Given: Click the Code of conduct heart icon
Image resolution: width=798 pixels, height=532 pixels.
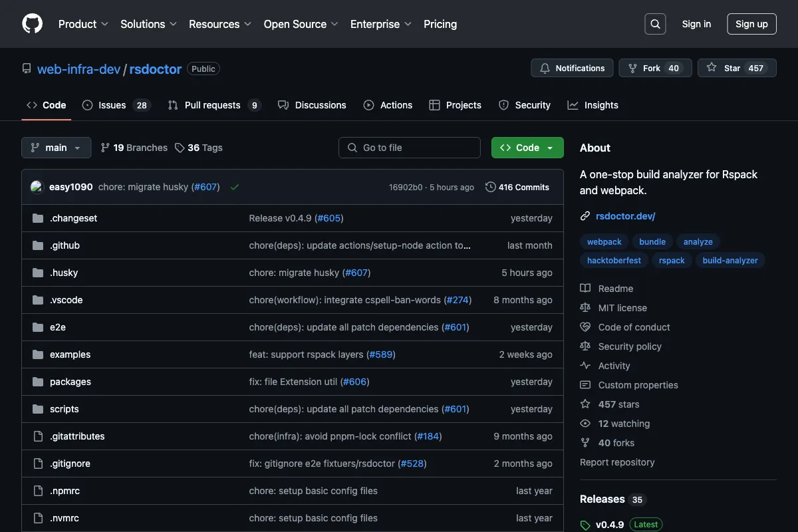Looking at the screenshot, I should point(585,327).
